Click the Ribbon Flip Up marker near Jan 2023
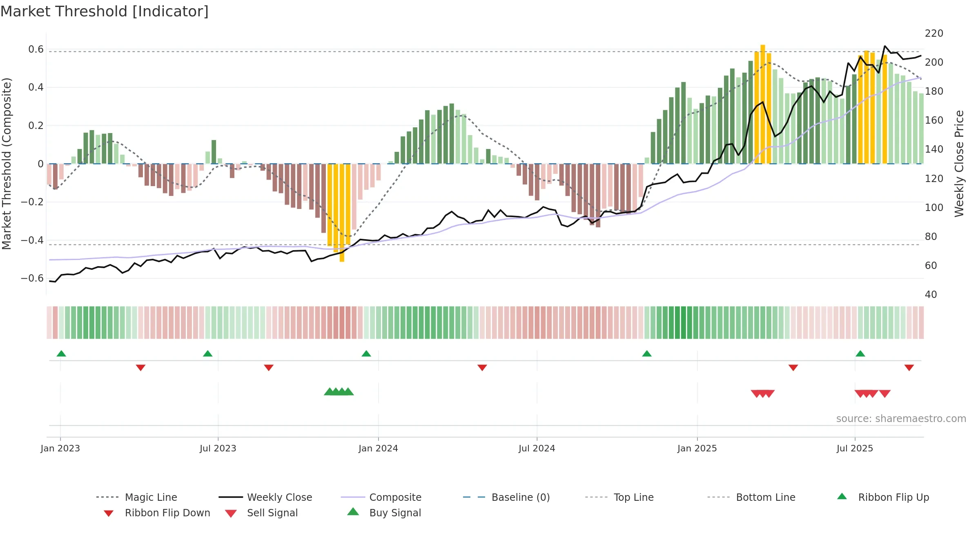Viewport: 980px width, 551px height. [61, 353]
